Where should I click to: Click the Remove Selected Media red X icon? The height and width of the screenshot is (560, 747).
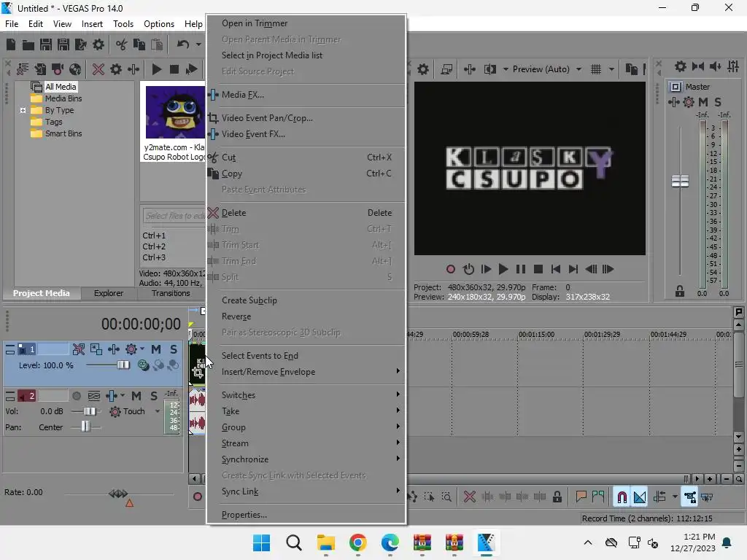pos(98,69)
